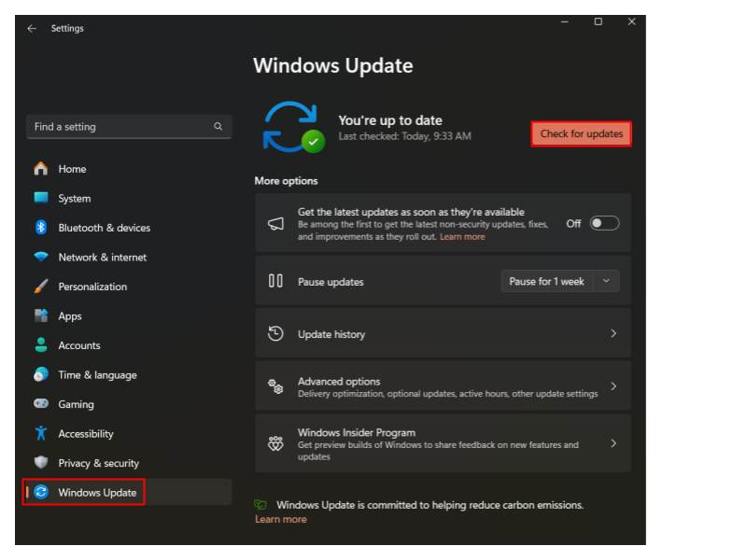This screenshot has height=560, width=747.
Task: Open Accounts settings
Action: (x=129, y=345)
